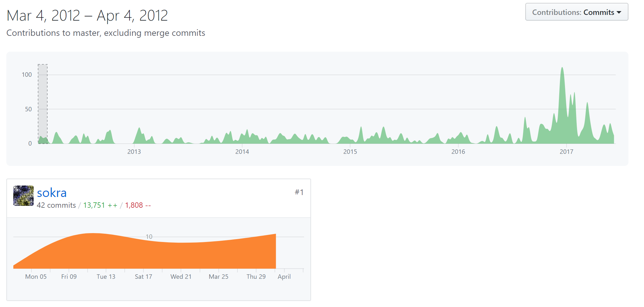Click the 2016 label on the timeline axis
This screenshot has height=307, width=644.
tap(458, 152)
